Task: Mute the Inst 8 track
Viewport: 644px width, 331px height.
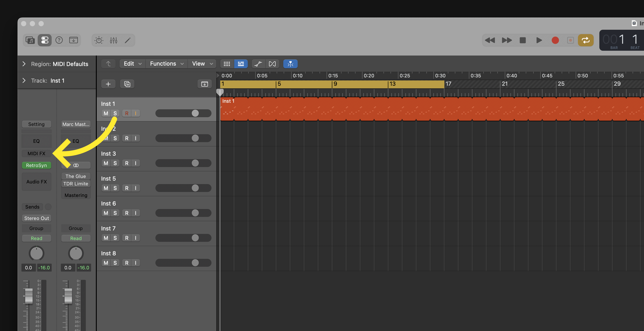Action: pyautogui.click(x=106, y=263)
